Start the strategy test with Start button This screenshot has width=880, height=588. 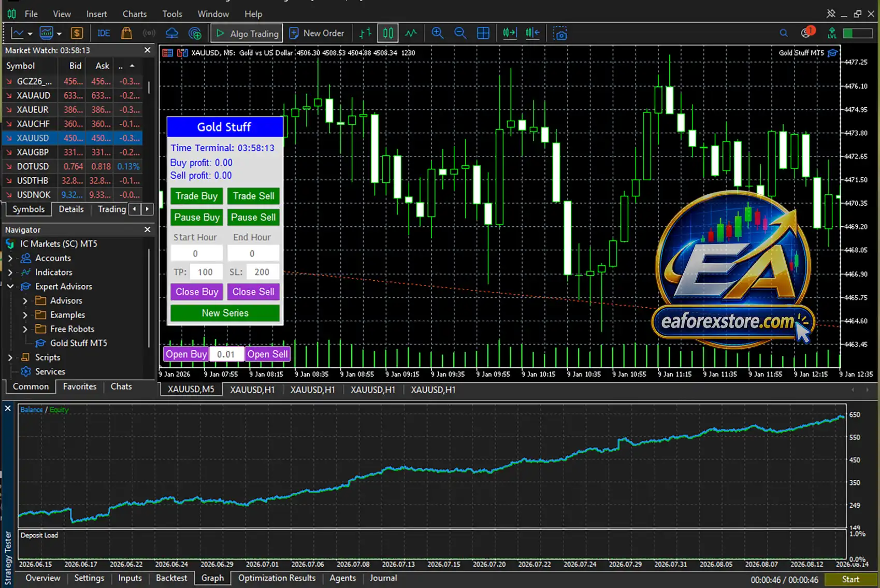[x=850, y=579]
